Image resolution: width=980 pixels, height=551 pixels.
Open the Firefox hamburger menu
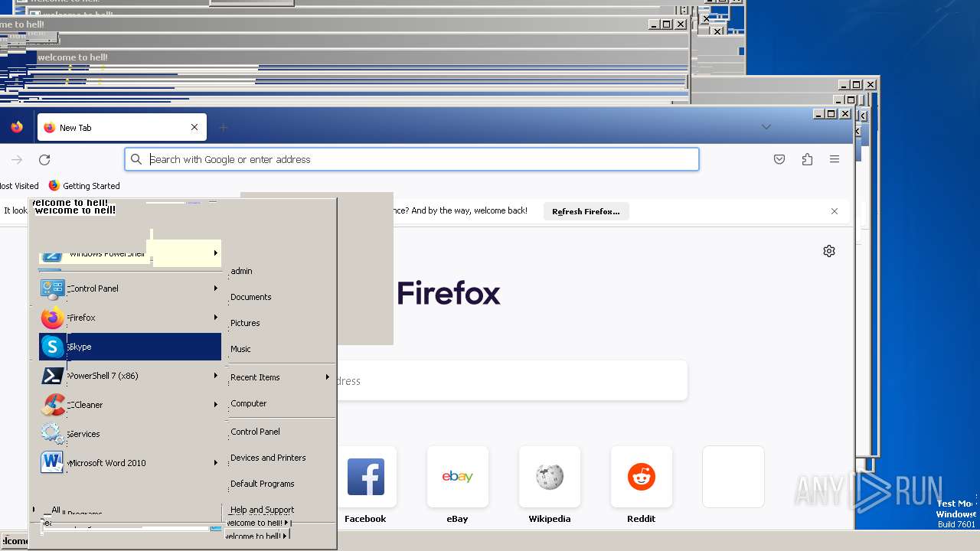(835, 159)
